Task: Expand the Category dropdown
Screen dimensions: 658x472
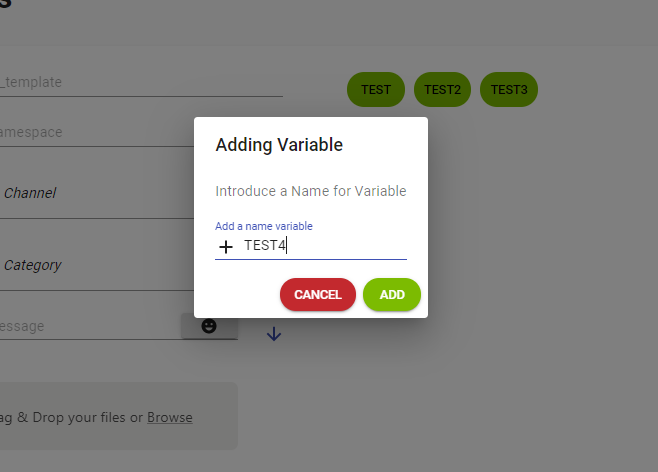Action: point(95,266)
